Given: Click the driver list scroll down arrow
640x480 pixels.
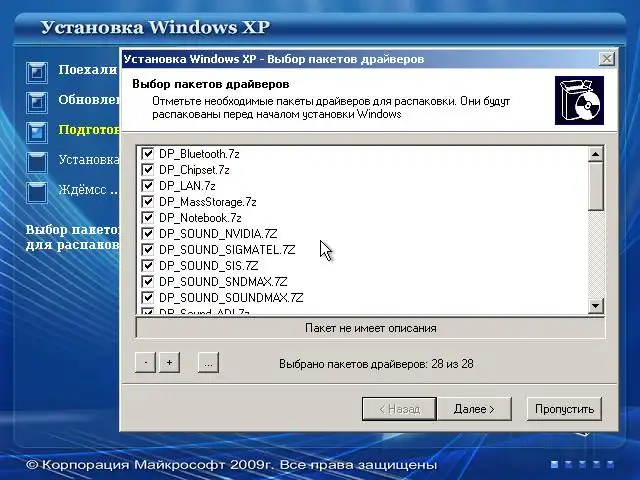Looking at the screenshot, I should click(x=596, y=306).
